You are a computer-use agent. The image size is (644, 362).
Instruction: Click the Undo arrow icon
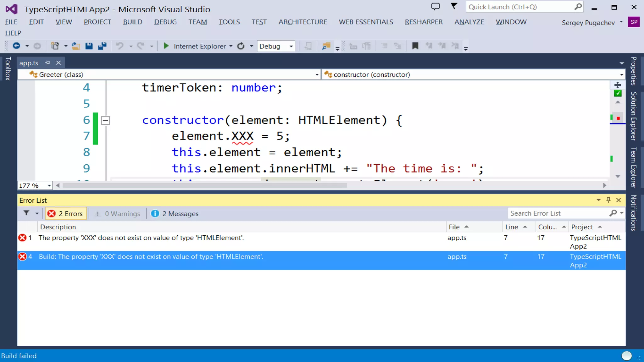click(x=119, y=46)
